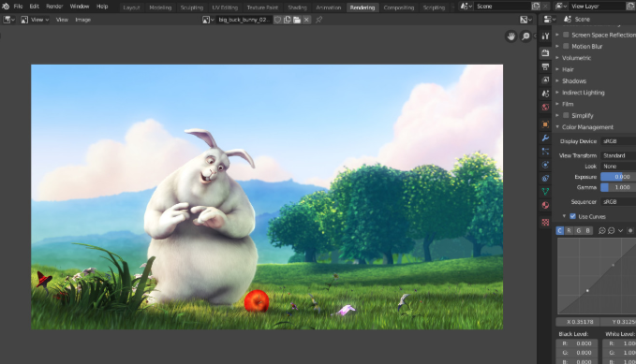636x364 pixels.
Task: Toggle the image pin icon
Action: click(319, 20)
